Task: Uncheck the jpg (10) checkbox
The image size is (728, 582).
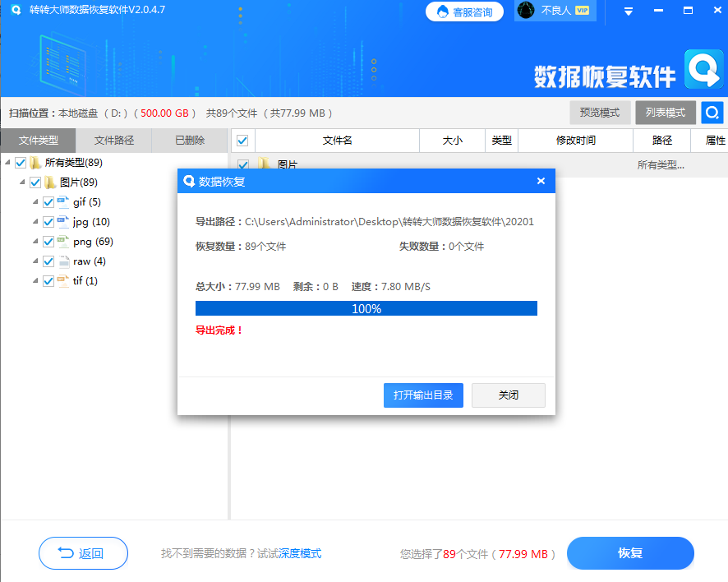Action: coord(48,221)
